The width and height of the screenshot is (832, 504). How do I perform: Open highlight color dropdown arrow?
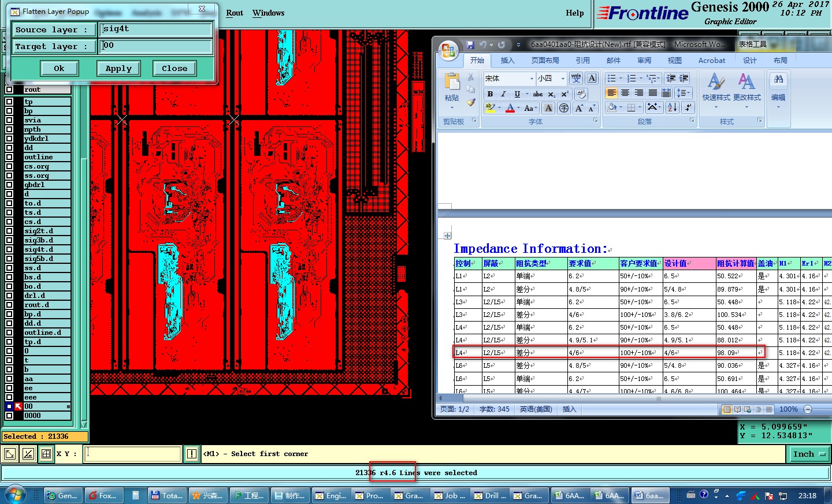tap(499, 108)
